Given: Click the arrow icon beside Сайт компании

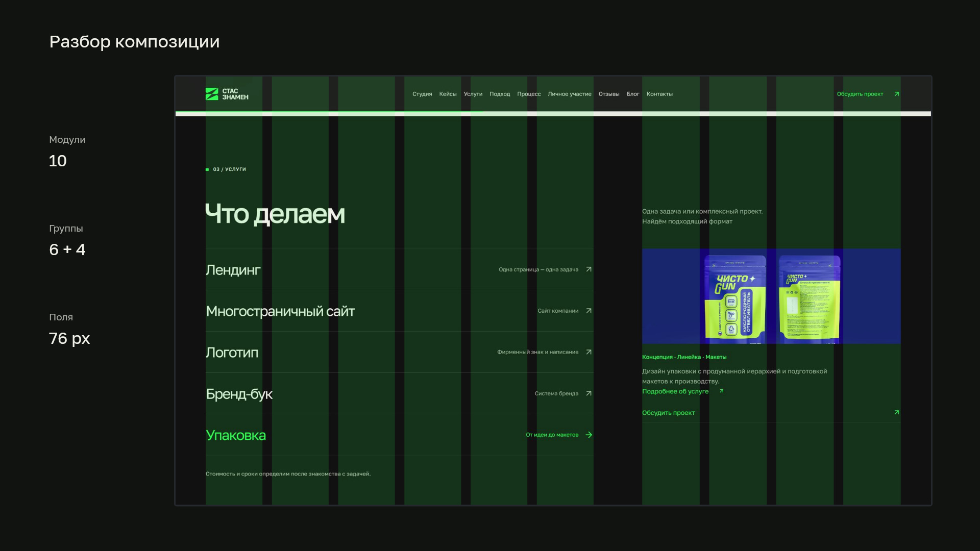Looking at the screenshot, I should point(589,311).
